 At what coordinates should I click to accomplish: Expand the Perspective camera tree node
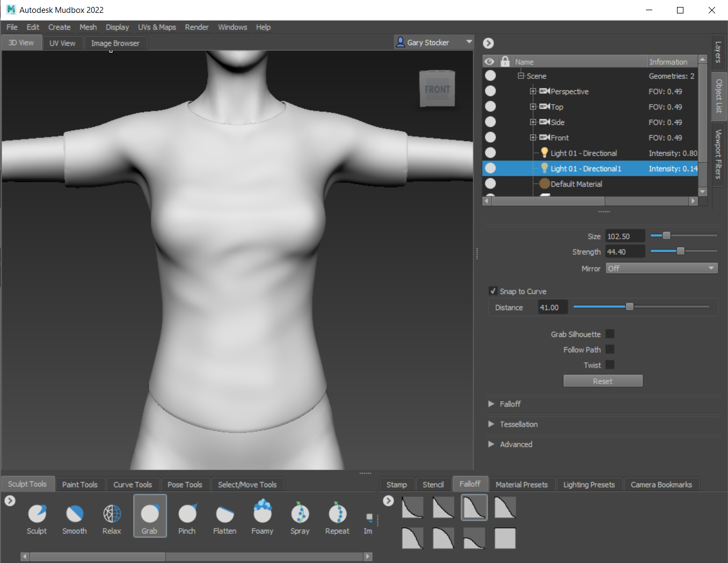[x=533, y=91]
